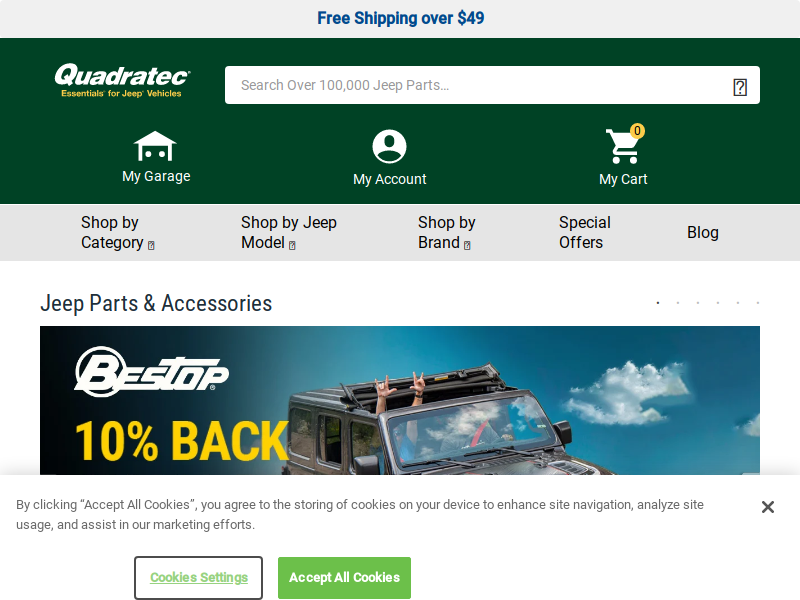The width and height of the screenshot is (800, 600).
Task: Click the Free Shipping over $49 link
Action: 401,18
